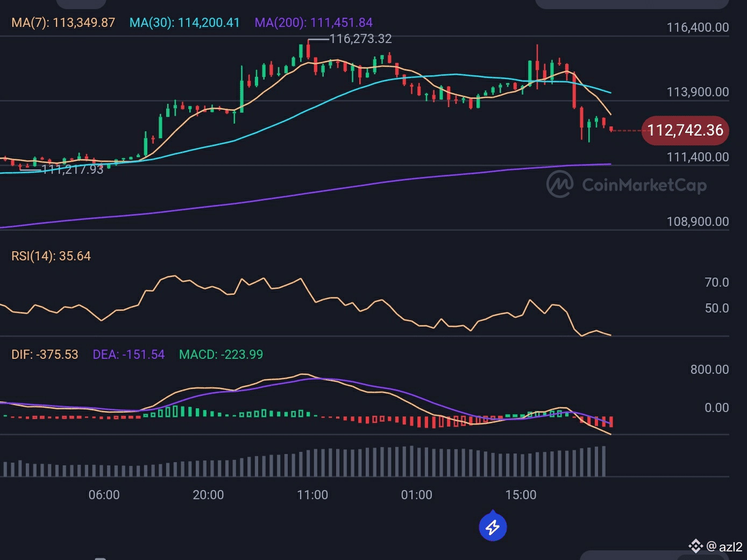Select the RSI(14): 35.64 label
Viewport: 747px width, 560px height.
pos(51,256)
